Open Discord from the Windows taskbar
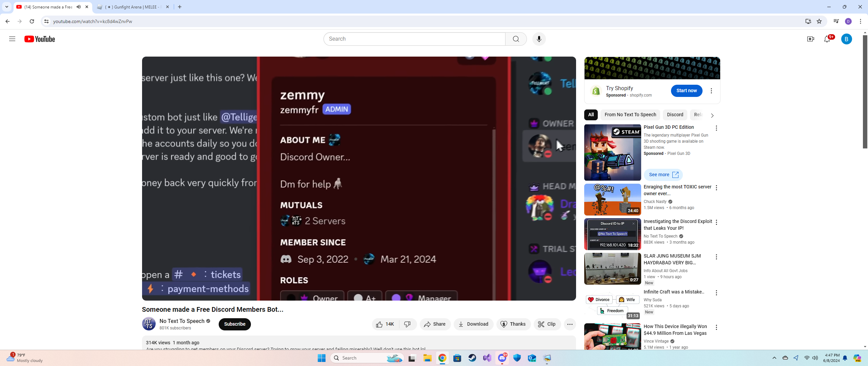This screenshot has width=868, height=366. tap(502, 358)
